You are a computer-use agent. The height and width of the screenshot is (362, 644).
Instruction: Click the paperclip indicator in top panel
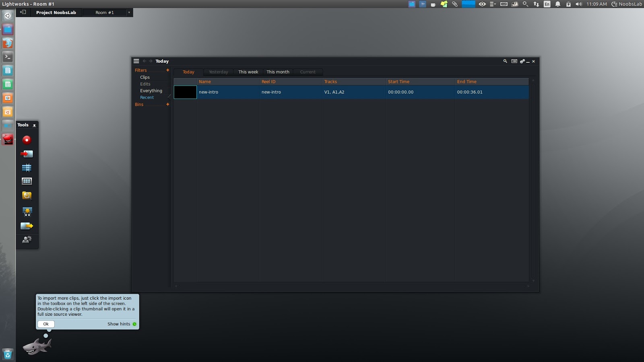pyautogui.click(x=455, y=4)
